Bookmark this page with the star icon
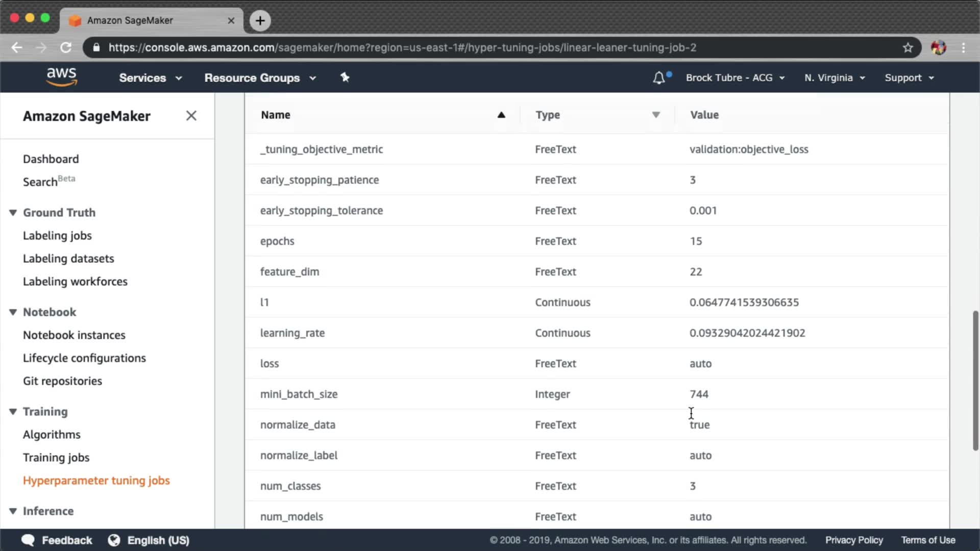The image size is (980, 551). click(908, 47)
